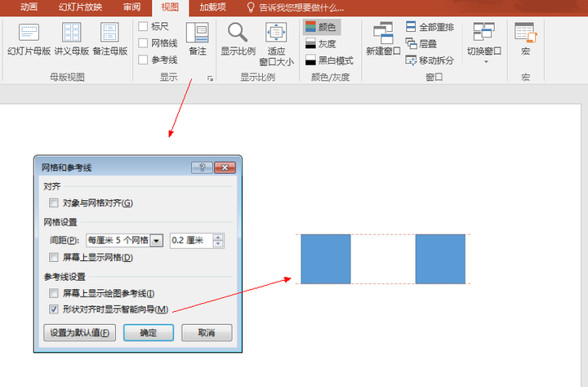Select Grayscale (灰度) view mode
This screenshot has width=588, height=387.
(321, 44)
